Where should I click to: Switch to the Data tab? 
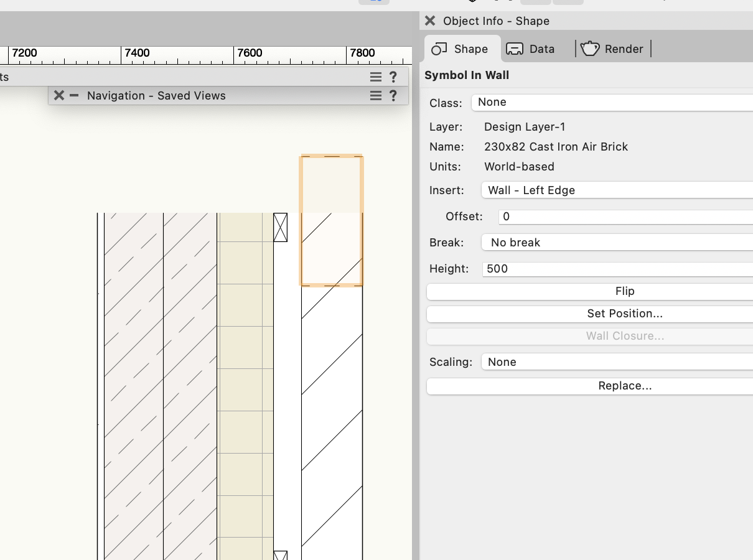[530, 49]
